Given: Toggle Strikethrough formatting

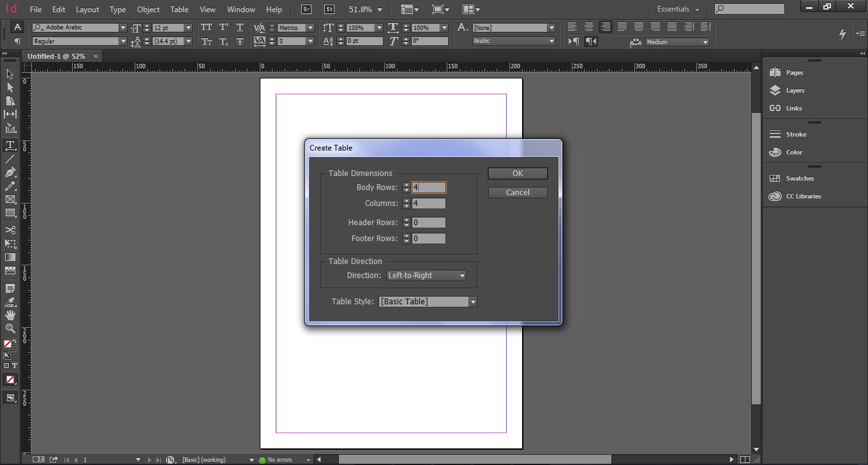Looking at the screenshot, I should pyautogui.click(x=240, y=41).
